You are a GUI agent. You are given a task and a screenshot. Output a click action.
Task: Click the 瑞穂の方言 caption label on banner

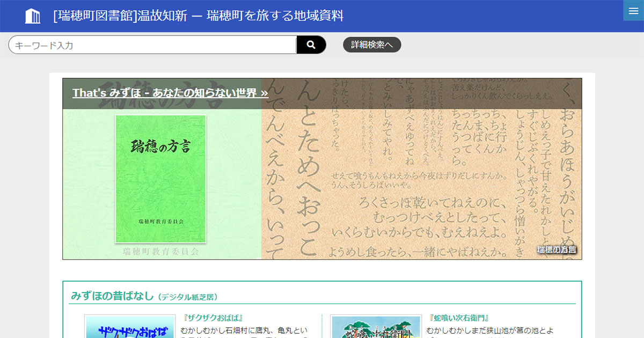557,249
